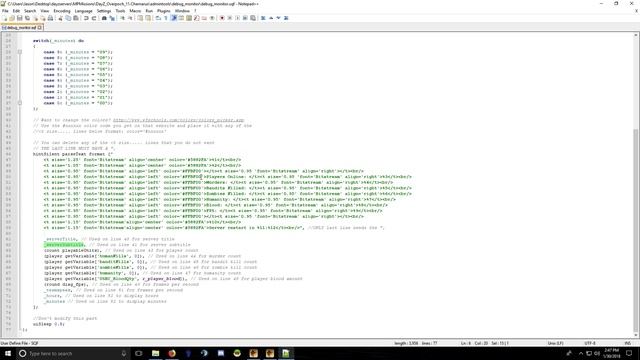The width and height of the screenshot is (640, 360).
Task: Click the Replace toolbar icon
Action: pos(112,18)
